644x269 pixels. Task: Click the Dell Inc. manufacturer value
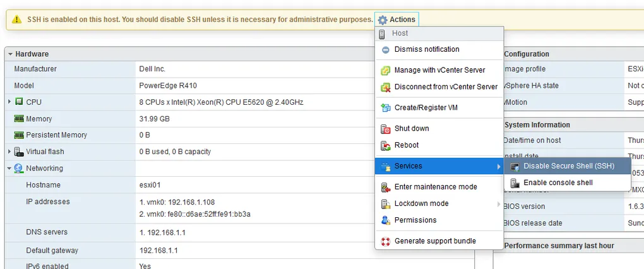click(152, 69)
